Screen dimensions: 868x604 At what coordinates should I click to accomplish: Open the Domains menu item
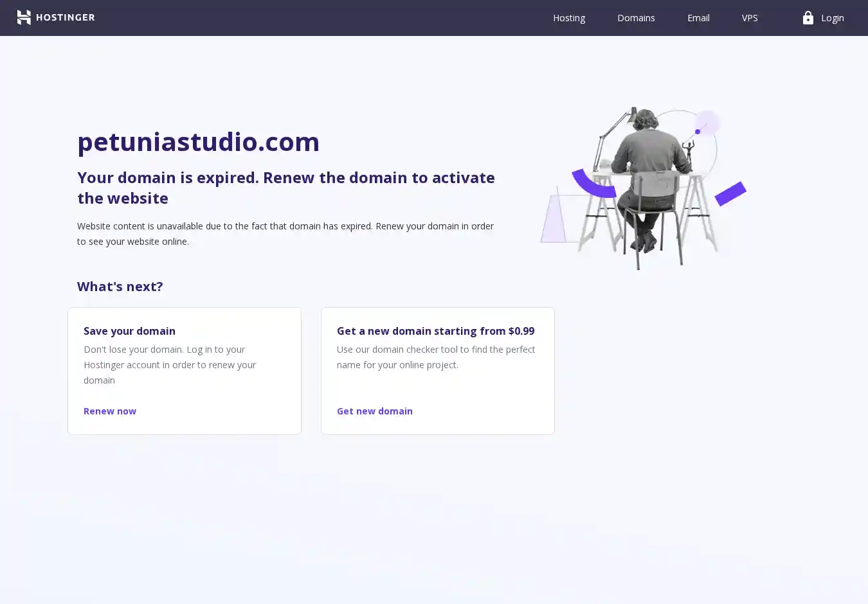[635, 18]
